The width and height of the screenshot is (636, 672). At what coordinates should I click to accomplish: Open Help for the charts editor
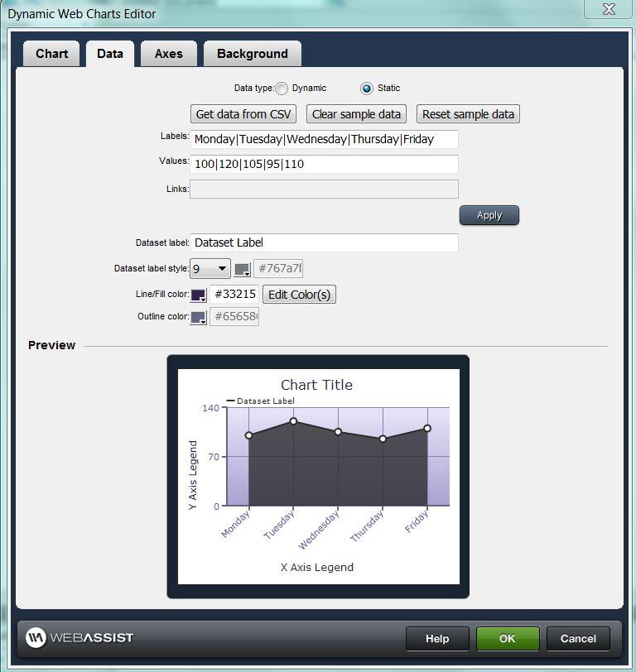tap(437, 639)
